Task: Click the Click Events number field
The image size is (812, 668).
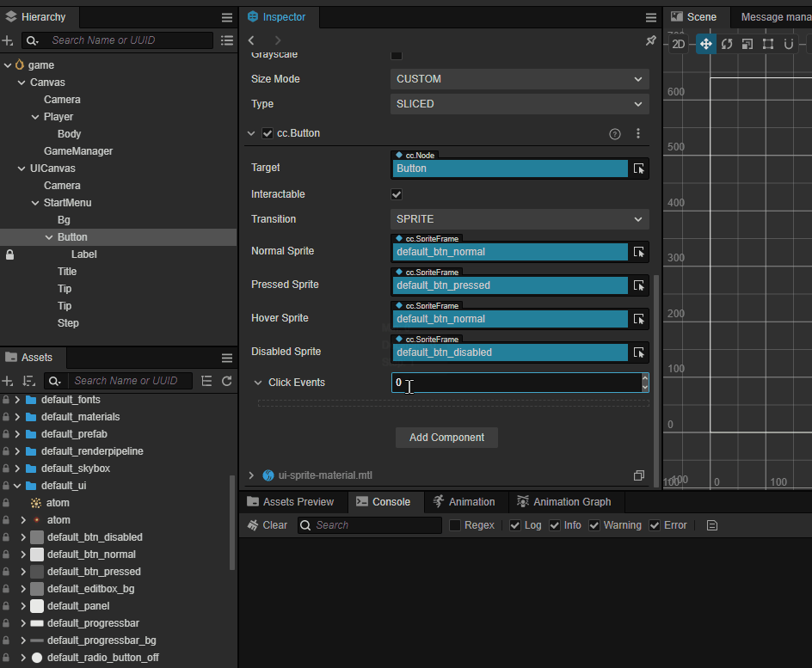Action: (516, 383)
